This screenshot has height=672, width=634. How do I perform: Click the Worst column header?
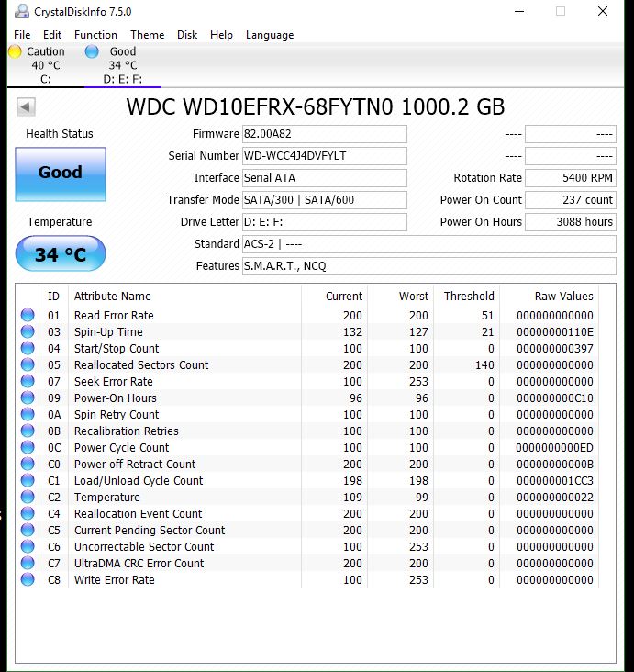(x=401, y=297)
